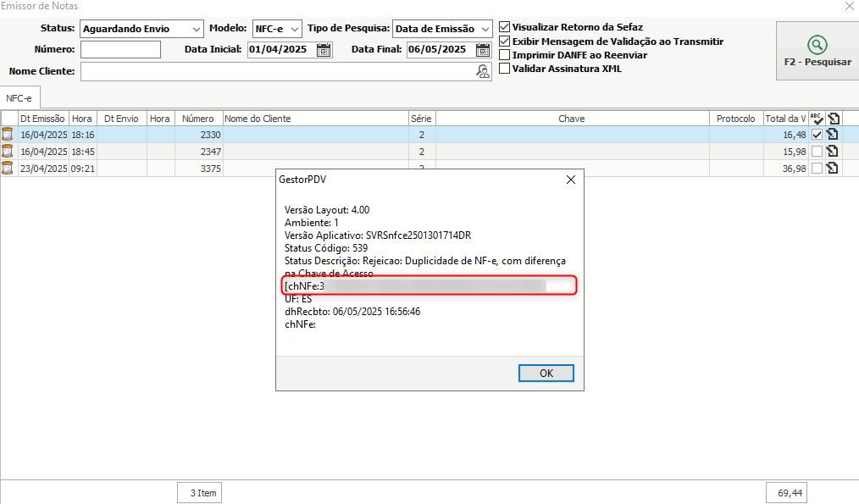
Task: Expand the Tipo de Pesquisa dropdown
Action: pyautogui.click(x=484, y=29)
